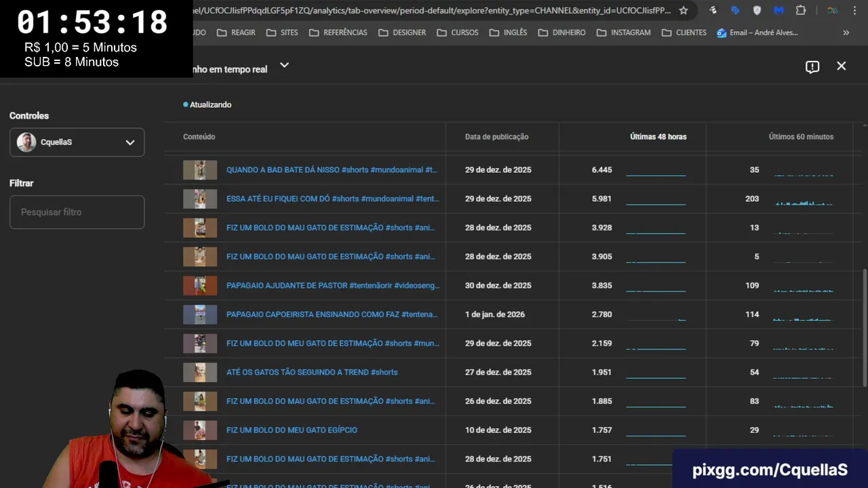Viewport: 868px width, 488px height.
Task: Close the real-time analytics panel
Action: tap(842, 66)
